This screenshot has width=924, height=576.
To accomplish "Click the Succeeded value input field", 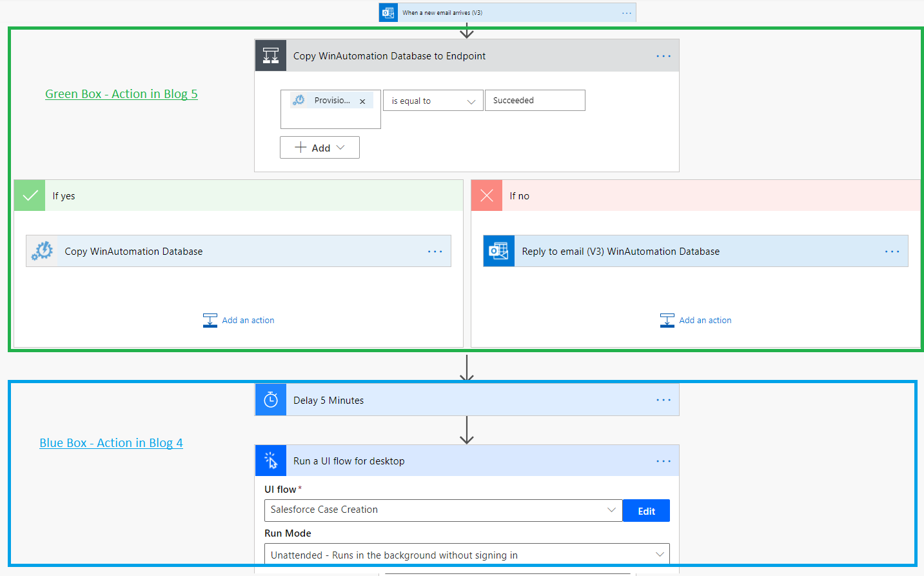I will [x=535, y=101].
